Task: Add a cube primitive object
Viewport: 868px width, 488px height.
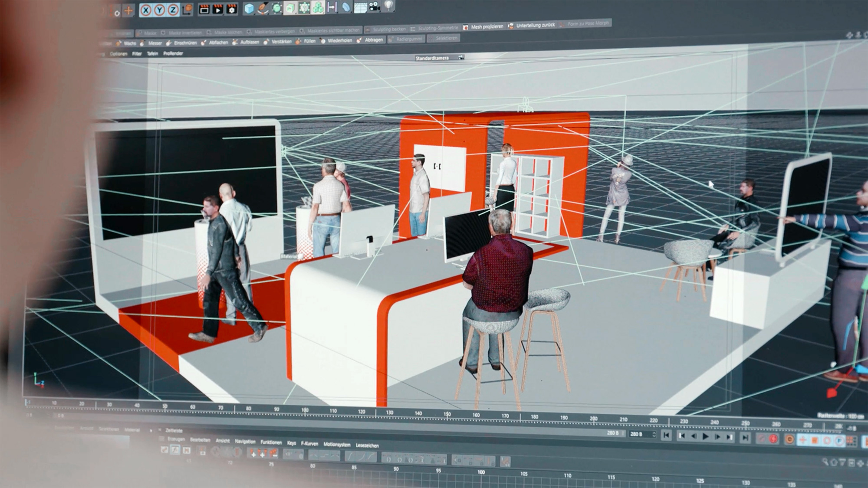Action: point(249,8)
